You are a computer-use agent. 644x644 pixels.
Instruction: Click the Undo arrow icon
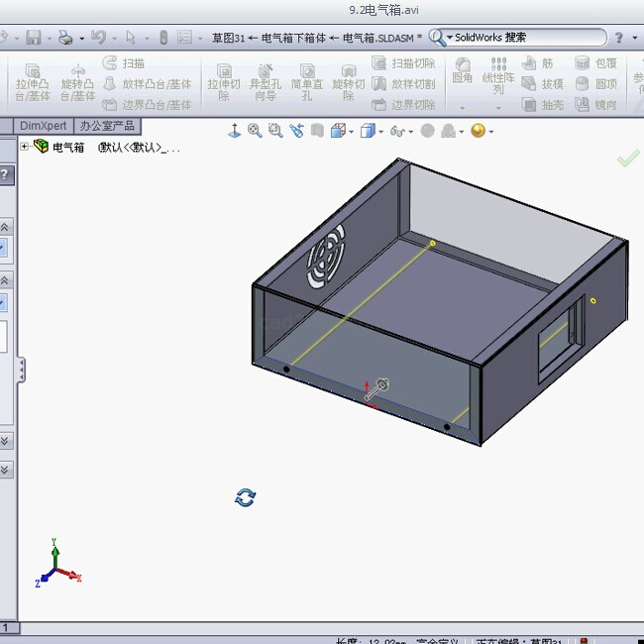97,38
